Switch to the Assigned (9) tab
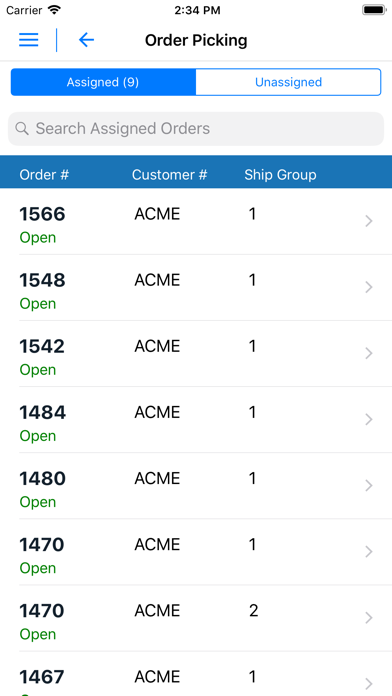Screen dimensions: 392x696 tap(103, 82)
